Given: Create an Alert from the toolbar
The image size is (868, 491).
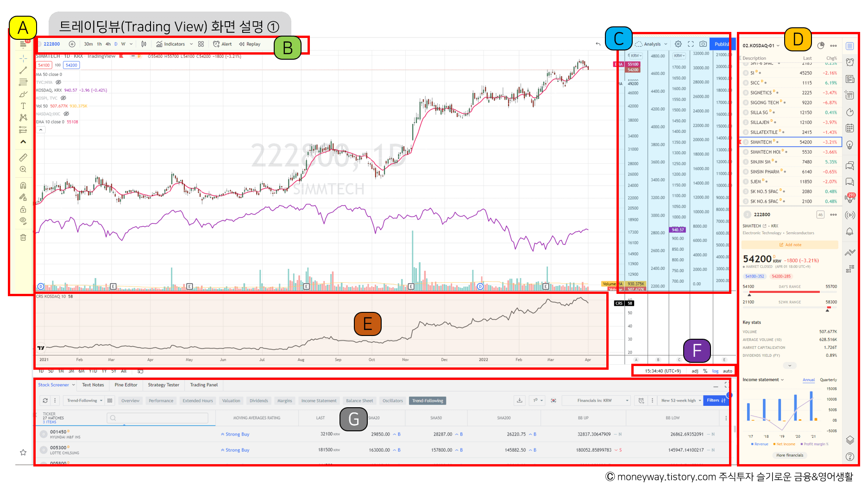Looking at the screenshot, I should [x=222, y=44].
